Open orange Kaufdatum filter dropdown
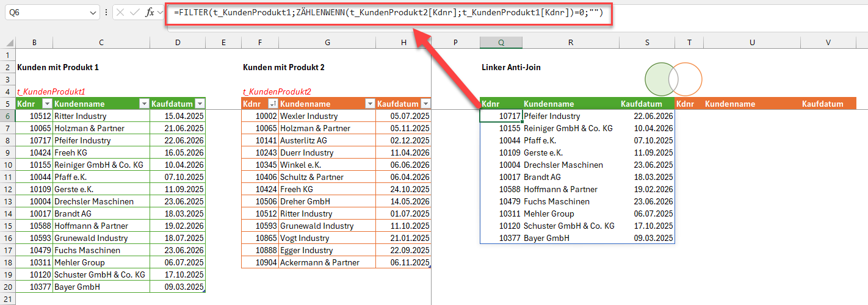Screen dimensions: 868x305 (425, 104)
